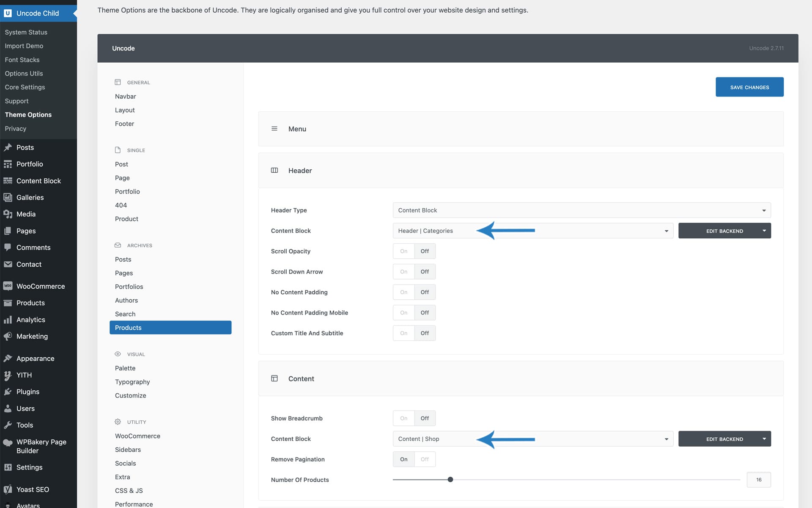This screenshot has height=508, width=812.
Task: Click the Products archive box icon in WordPress sidebar
Action: [8, 303]
